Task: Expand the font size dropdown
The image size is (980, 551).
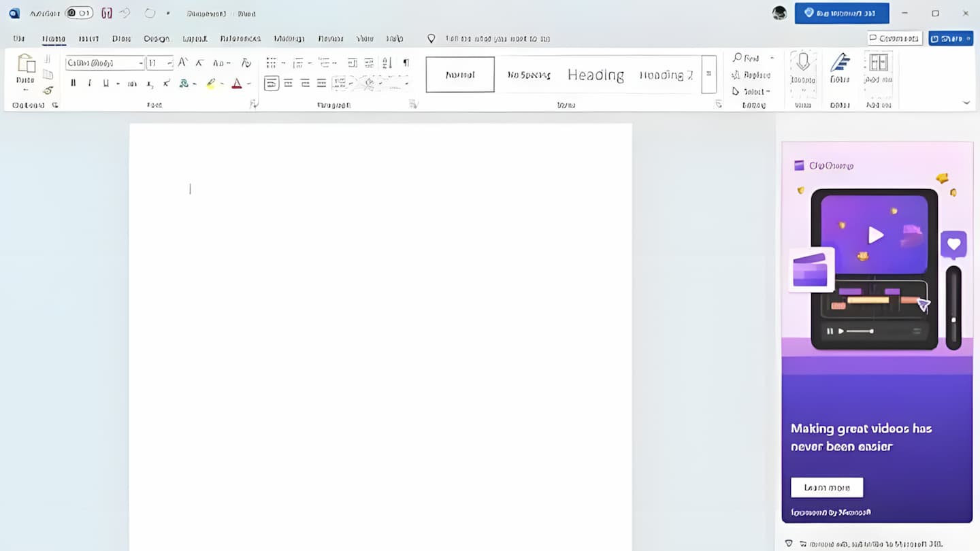Action: pos(167,63)
